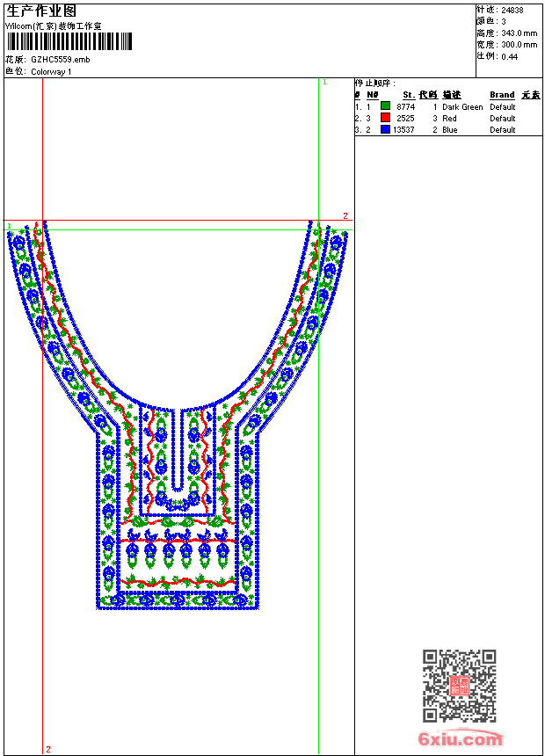Select the Dark Green row description
This screenshot has height=756, width=545.
point(461,106)
